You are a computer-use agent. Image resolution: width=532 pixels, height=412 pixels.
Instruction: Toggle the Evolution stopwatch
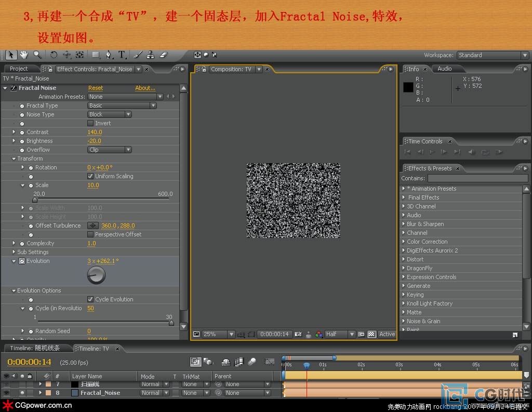click(x=22, y=261)
